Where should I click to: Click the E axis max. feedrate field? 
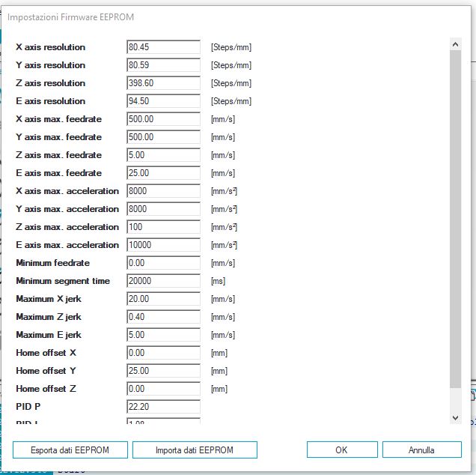click(163, 173)
